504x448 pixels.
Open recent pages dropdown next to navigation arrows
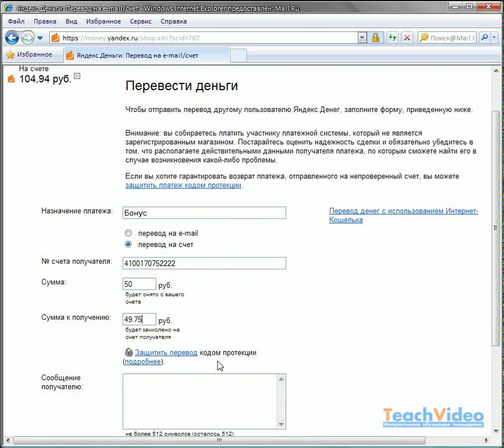40,38
